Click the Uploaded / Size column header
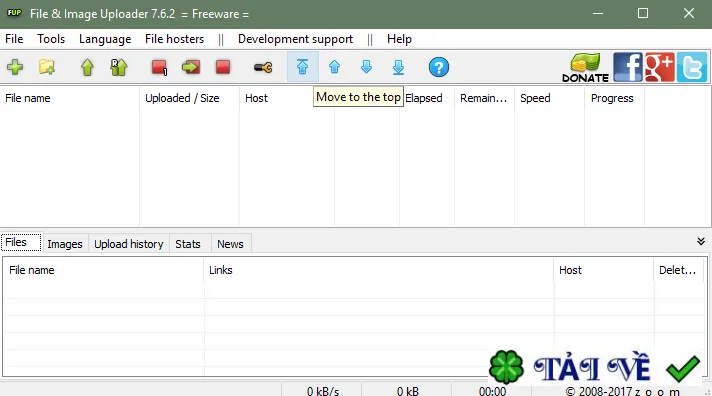The height and width of the screenshot is (396, 712). click(x=189, y=98)
